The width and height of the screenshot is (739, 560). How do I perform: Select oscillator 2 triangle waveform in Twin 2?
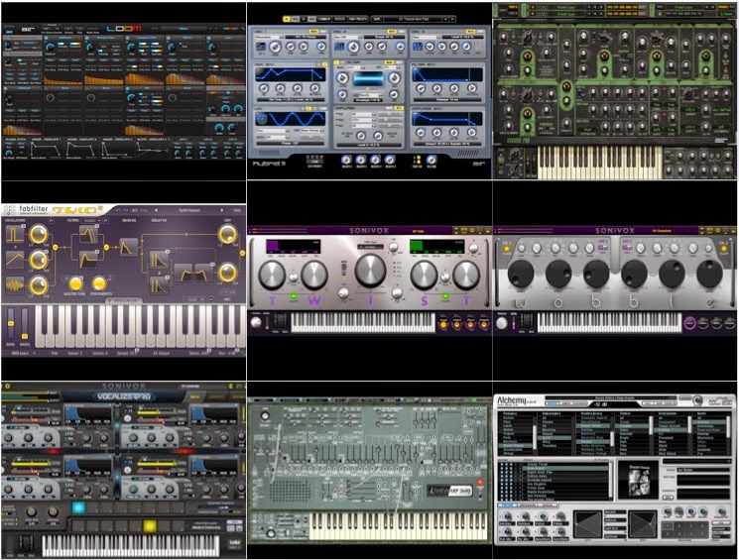coord(15,260)
